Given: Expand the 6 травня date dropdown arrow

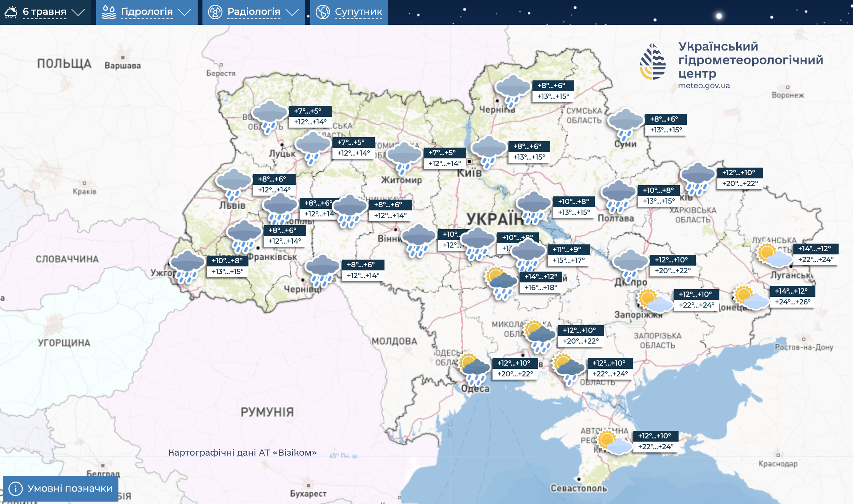Looking at the screenshot, I should coord(78,12).
